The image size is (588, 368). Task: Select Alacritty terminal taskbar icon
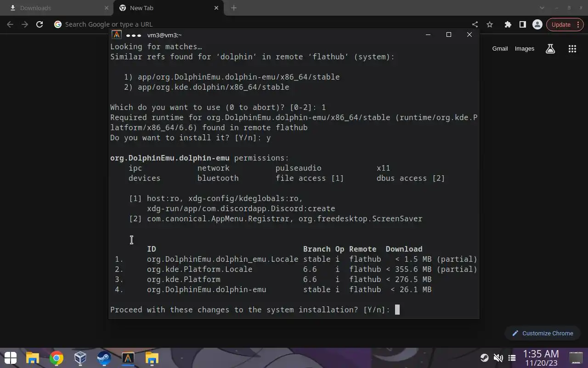(x=128, y=358)
